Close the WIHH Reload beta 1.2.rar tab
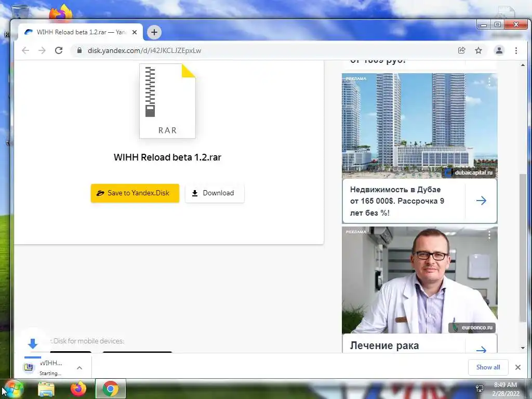This screenshot has width=532, height=399. (x=135, y=32)
